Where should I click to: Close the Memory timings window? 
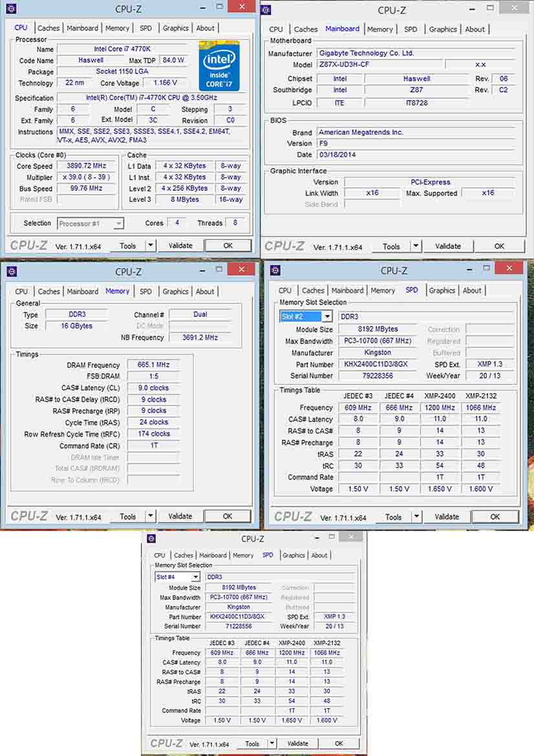click(x=241, y=269)
